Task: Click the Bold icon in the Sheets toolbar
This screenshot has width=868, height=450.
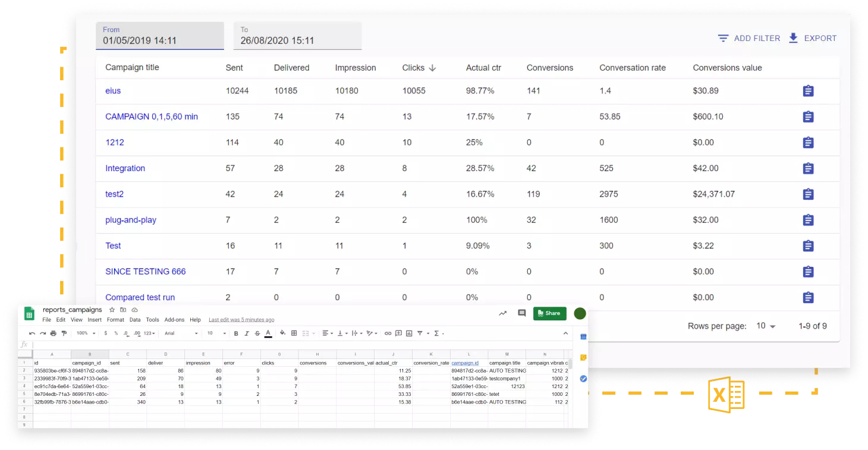Action: 236,333
